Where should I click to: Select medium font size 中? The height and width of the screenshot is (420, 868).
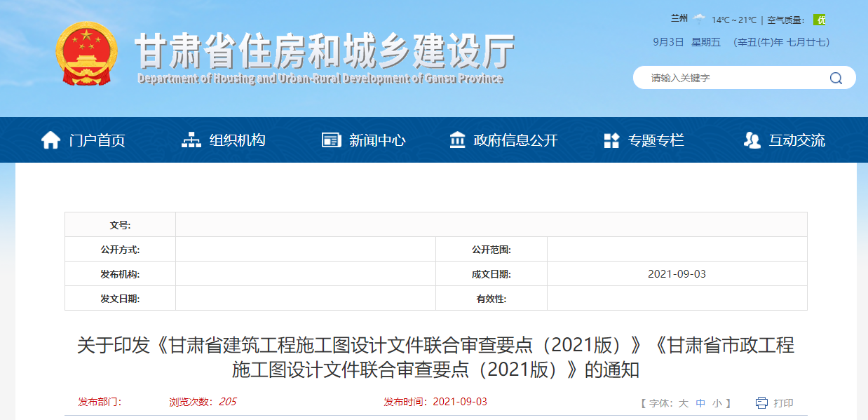(700, 403)
